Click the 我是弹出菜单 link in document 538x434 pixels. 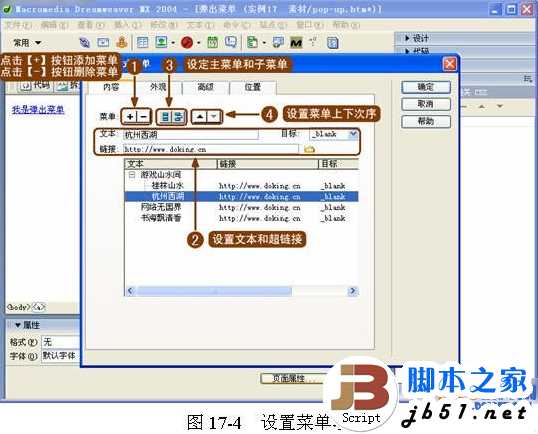pyautogui.click(x=38, y=110)
